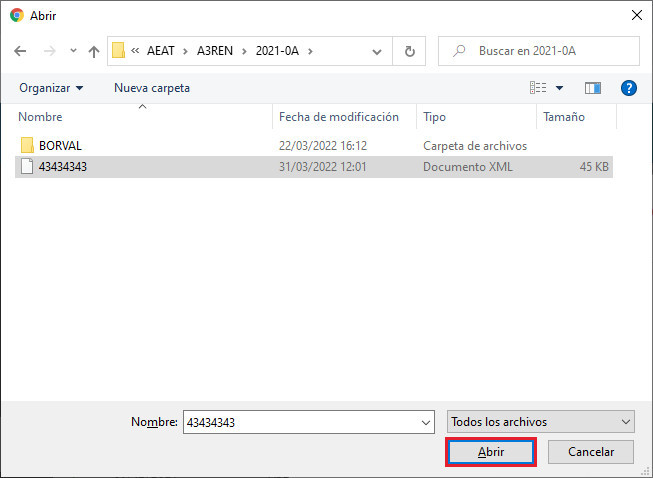653x478 pixels.
Task: Expand chevron after 2021-0A breadcrumb
Action: point(310,51)
